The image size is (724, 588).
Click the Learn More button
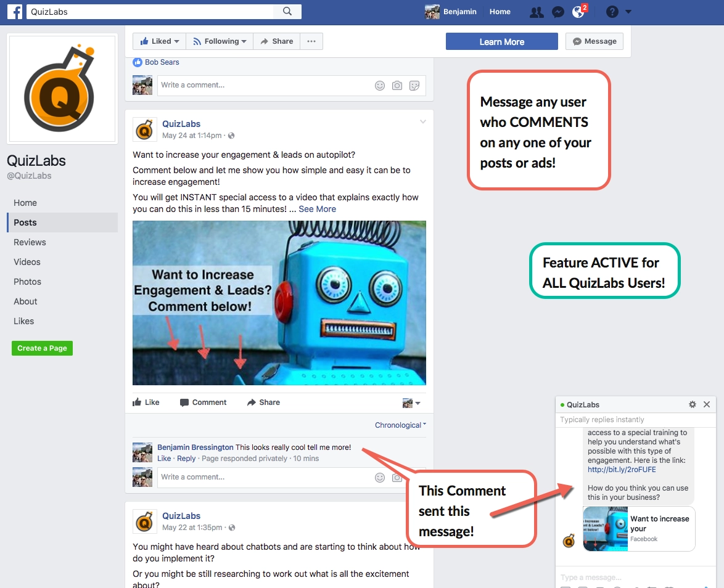point(502,41)
